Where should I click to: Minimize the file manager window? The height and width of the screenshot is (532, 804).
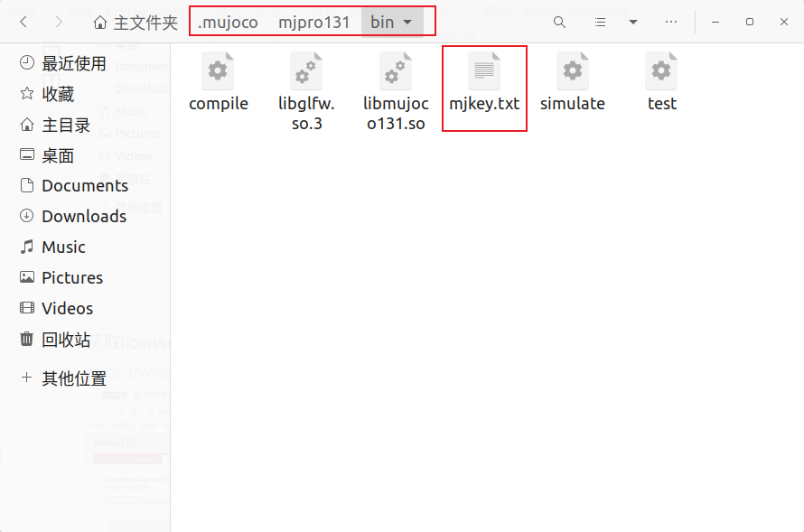point(715,22)
